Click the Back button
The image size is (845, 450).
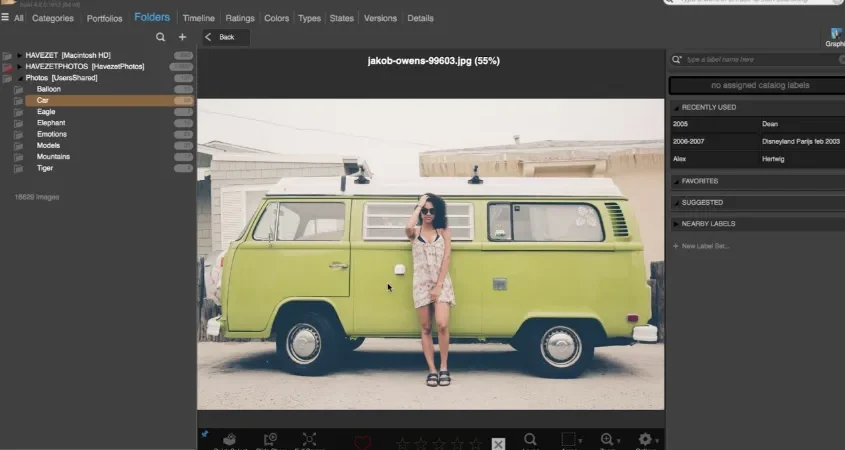tap(226, 37)
